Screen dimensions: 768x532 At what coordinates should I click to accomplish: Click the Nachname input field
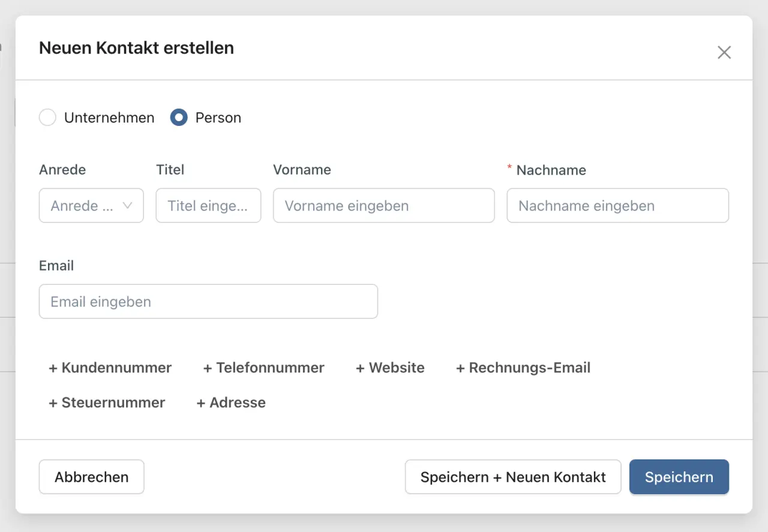pos(617,206)
